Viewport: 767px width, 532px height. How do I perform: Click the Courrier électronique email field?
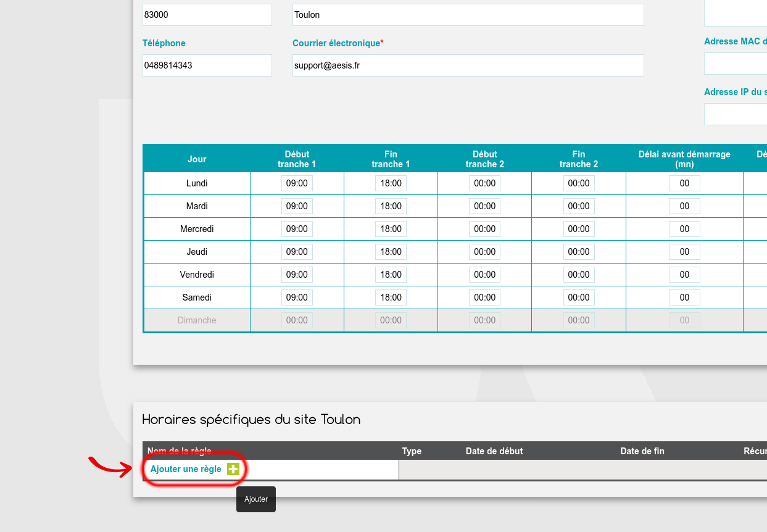pyautogui.click(x=468, y=65)
